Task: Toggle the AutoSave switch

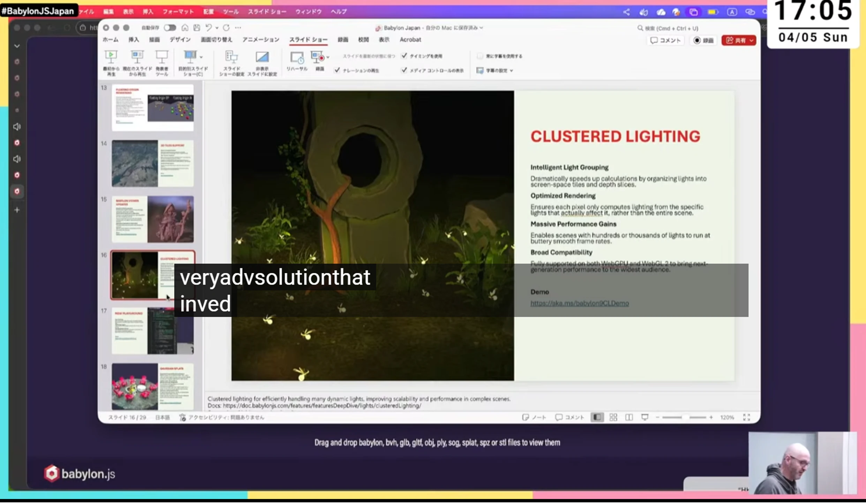Action: (170, 28)
